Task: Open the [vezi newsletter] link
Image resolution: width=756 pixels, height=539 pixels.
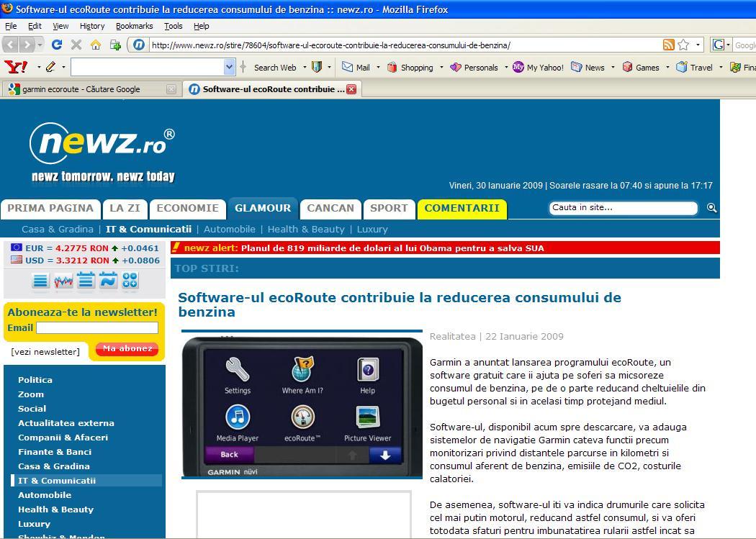Action: tap(45, 352)
